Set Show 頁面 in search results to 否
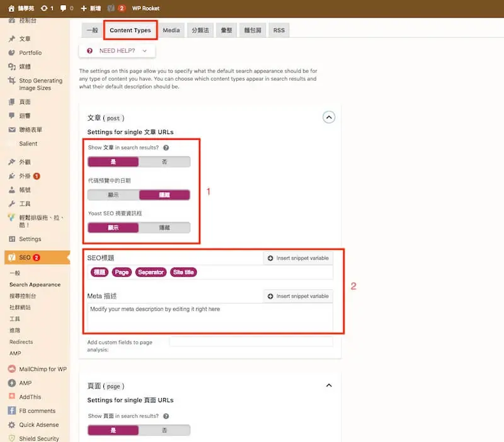Image resolution: width=504 pixels, height=442 pixels. (164, 430)
